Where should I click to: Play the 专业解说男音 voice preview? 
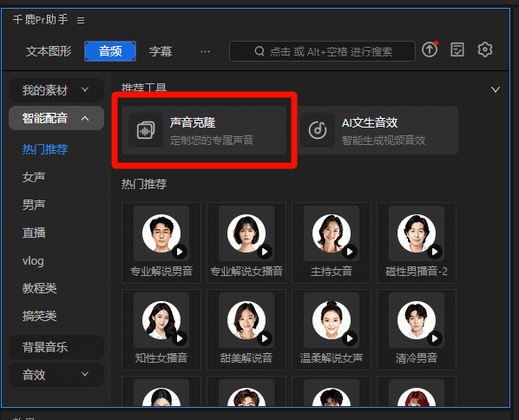click(180, 252)
